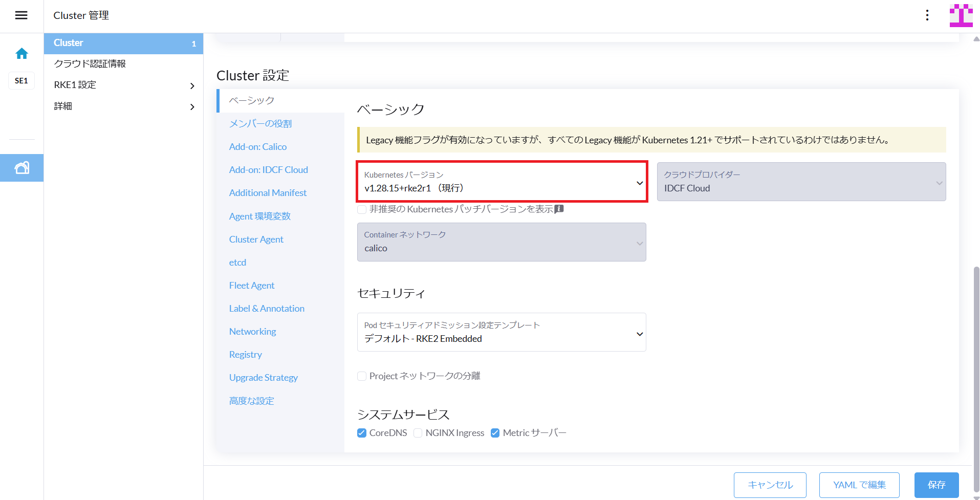This screenshot has height=500, width=980.
Task: Open the user avatar menu
Action: click(x=961, y=15)
